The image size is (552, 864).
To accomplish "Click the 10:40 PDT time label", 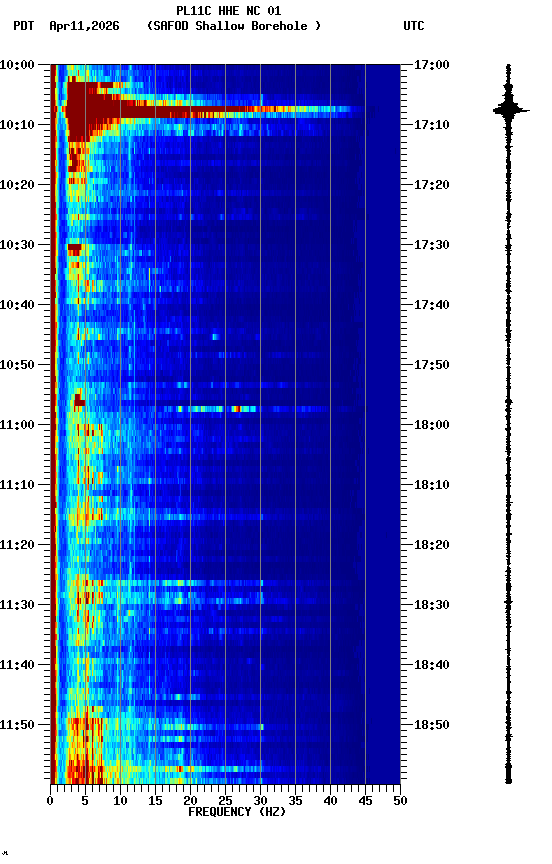I will pyautogui.click(x=17, y=305).
